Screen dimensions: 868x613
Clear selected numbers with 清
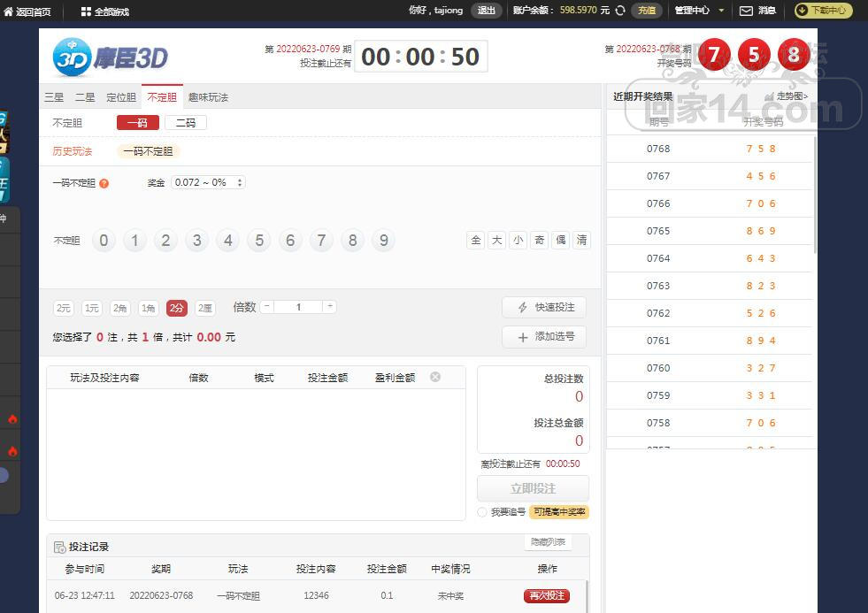coord(582,240)
